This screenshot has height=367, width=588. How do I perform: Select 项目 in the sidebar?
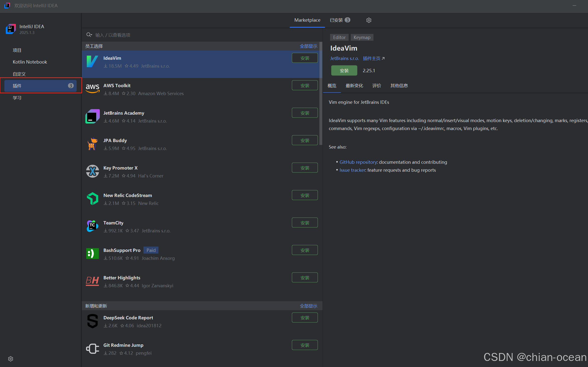pos(41,50)
